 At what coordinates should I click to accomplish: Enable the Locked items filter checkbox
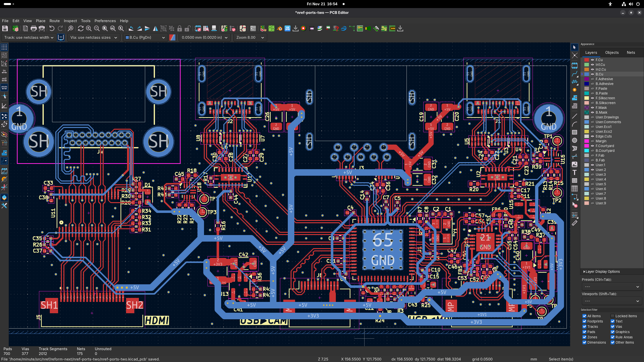click(613, 316)
